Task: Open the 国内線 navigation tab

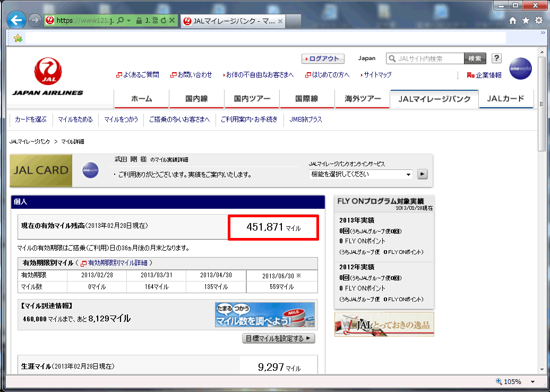Action: [x=196, y=99]
